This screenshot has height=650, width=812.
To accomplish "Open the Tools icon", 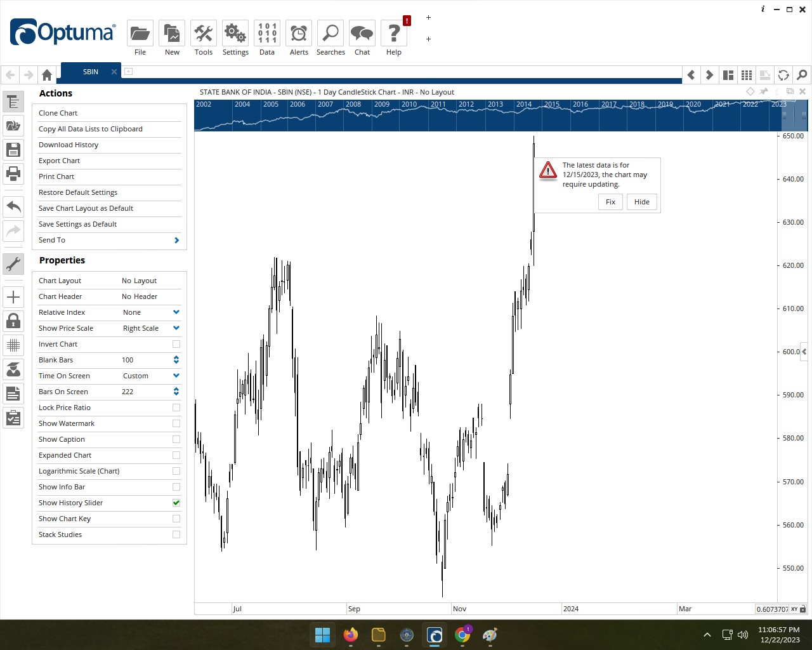I will pos(204,34).
